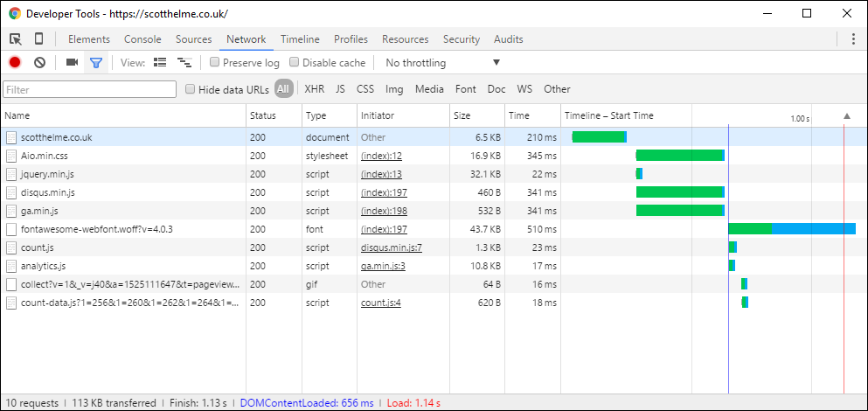
Task: Click the timeline sort arrow in header
Action: point(845,115)
